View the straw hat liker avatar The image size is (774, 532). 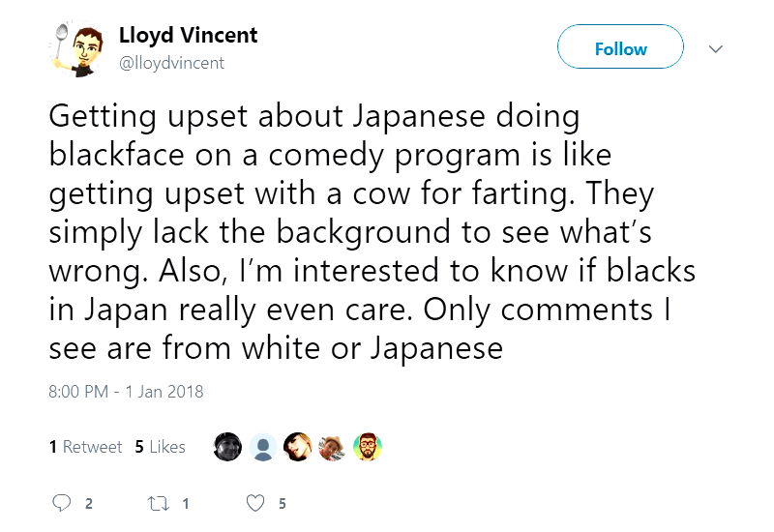point(332,446)
